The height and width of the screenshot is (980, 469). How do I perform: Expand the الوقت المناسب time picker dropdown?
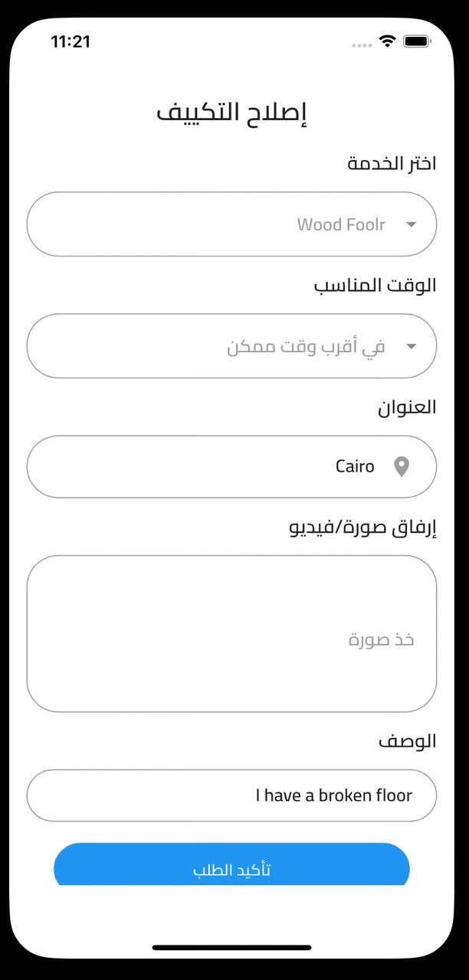click(231, 346)
